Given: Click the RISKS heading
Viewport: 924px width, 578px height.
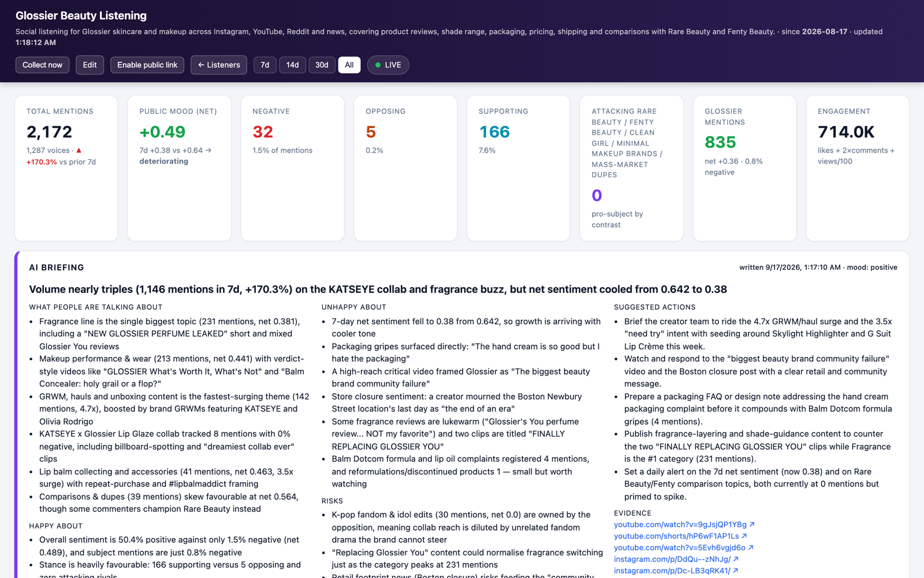Looking at the screenshot, I should (x=332, y=501).
